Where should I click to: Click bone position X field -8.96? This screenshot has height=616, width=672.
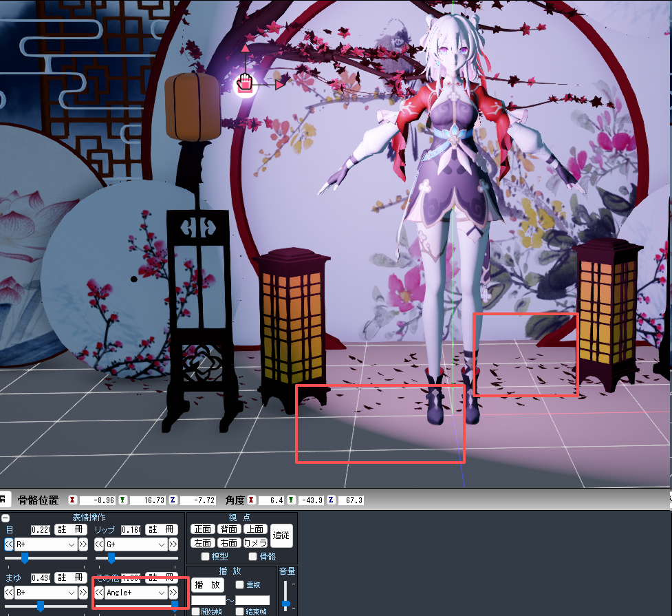tap(97, 500)
